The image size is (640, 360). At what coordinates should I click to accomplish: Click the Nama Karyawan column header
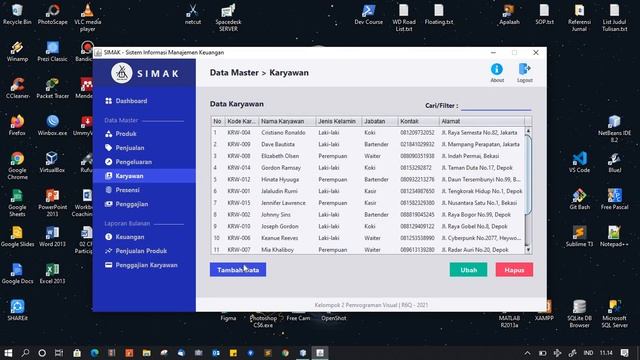[x=287, y=121]
